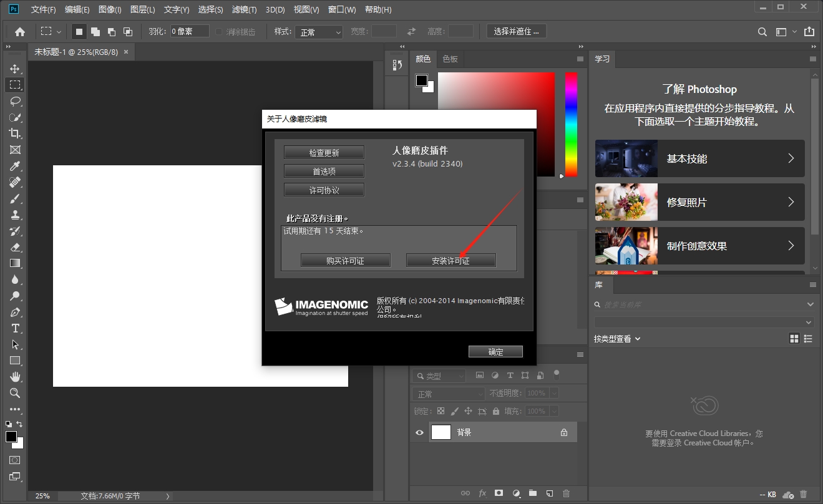Open the 基本技能 tutorial chevron
Image resolution: width=823 pixels, height=504 pixels.
[791, 158]
